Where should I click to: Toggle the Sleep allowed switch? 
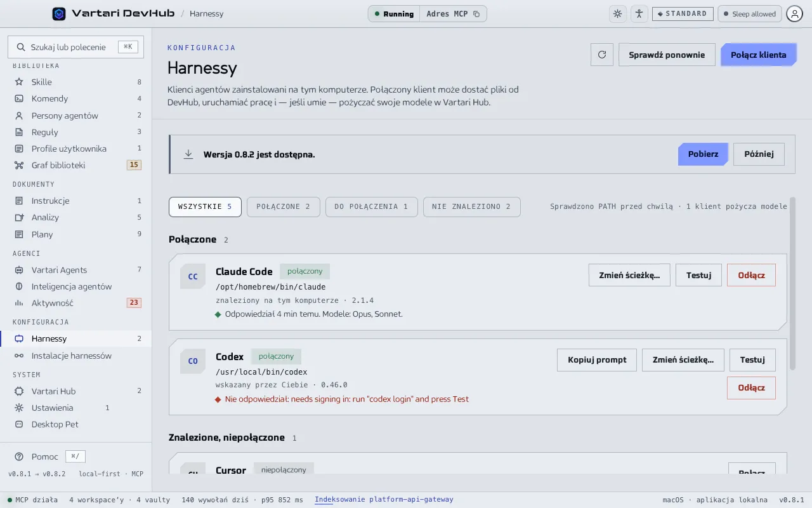click(749, 14)
